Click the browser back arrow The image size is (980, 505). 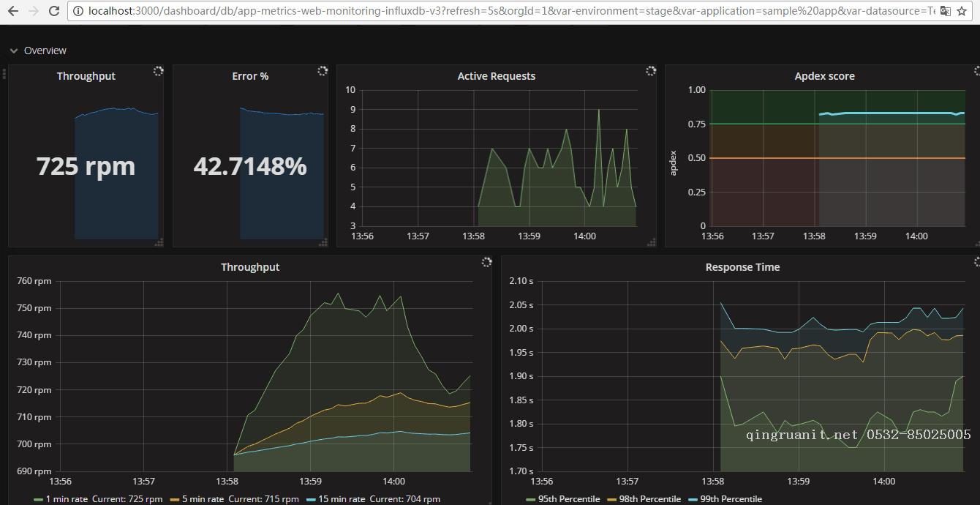[12, 11]
